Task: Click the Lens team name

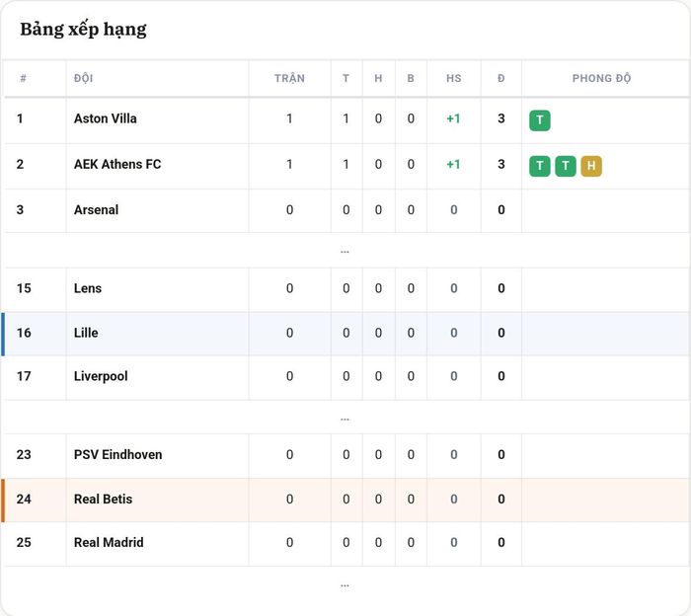Action: pos(88,288)
